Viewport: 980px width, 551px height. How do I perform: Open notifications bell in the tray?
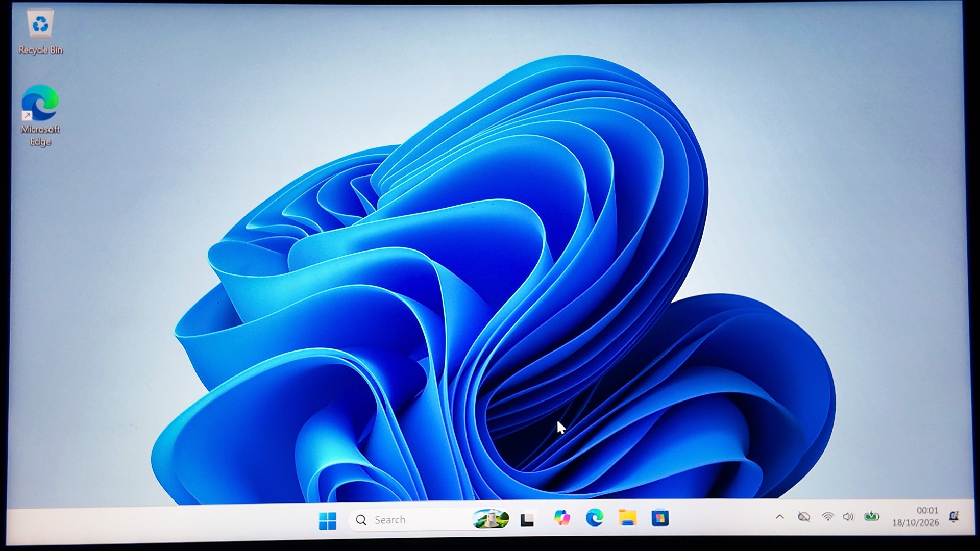click(954, 517)
